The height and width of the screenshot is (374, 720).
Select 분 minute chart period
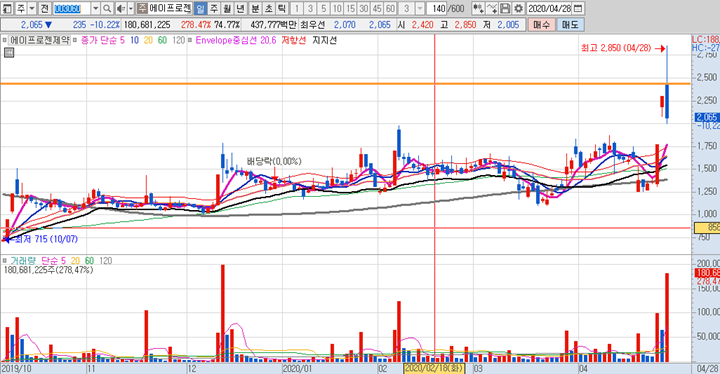pos(255,8)
